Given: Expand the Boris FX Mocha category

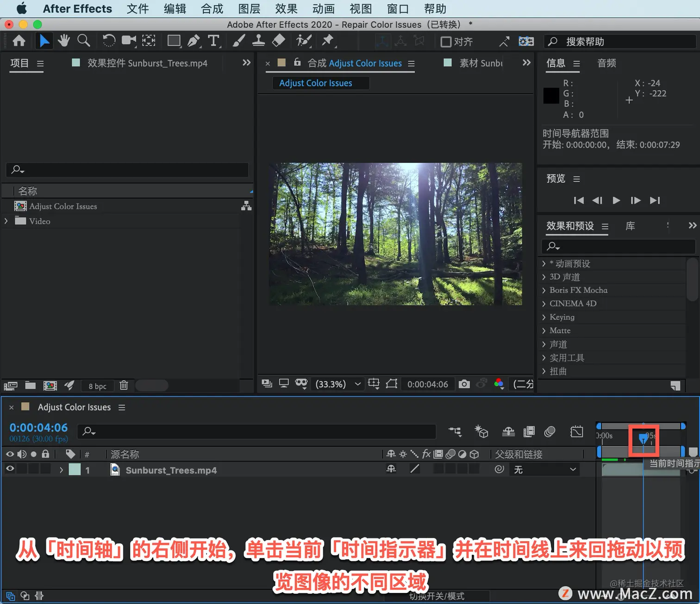Looking at the screenshot, I should [544, 290].
